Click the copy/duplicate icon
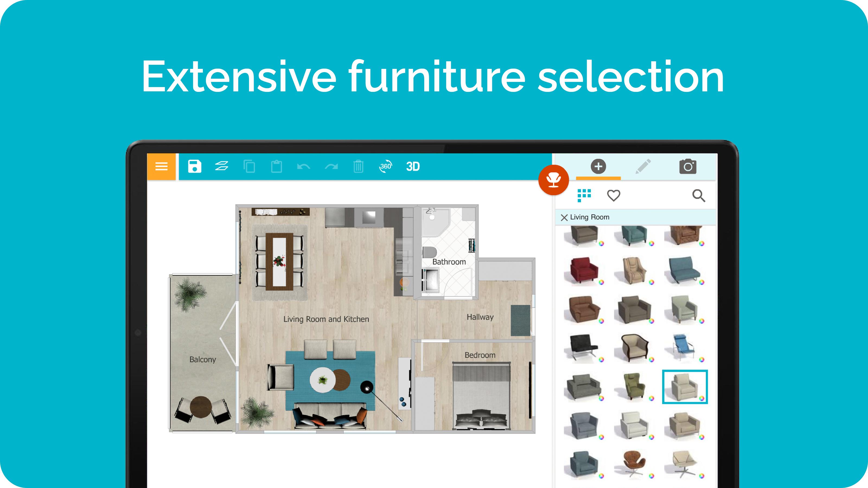 click(x=249, y=166)
